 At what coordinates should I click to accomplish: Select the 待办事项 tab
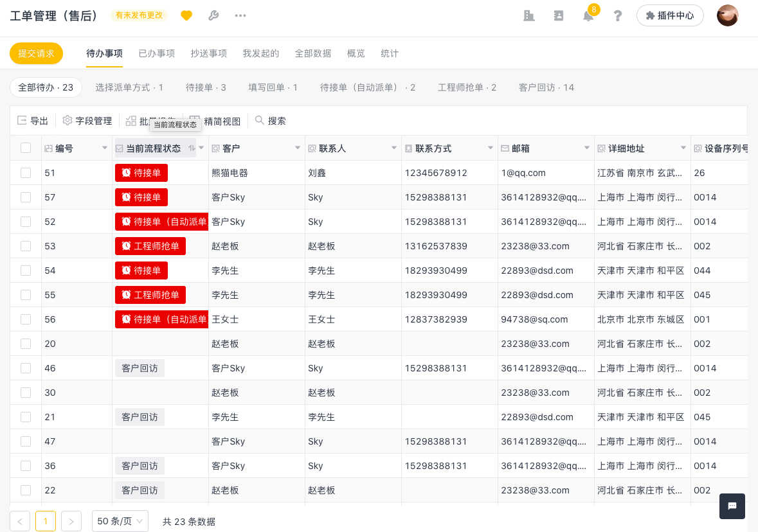click(104, 53)
